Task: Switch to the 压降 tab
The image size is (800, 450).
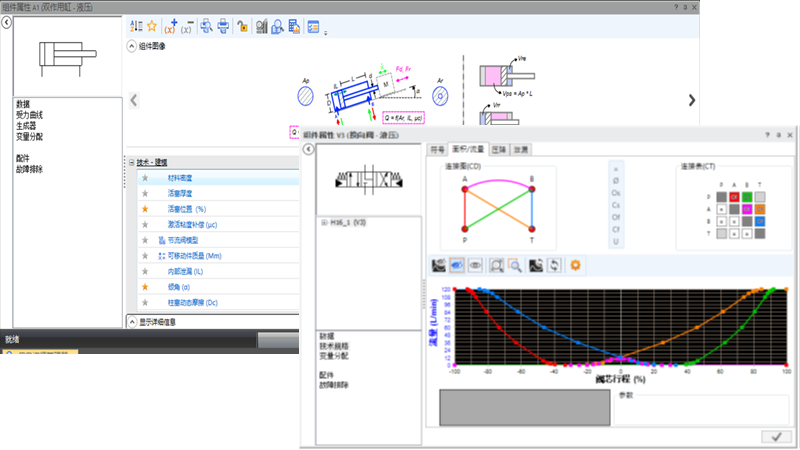Action: pos(499,149)
